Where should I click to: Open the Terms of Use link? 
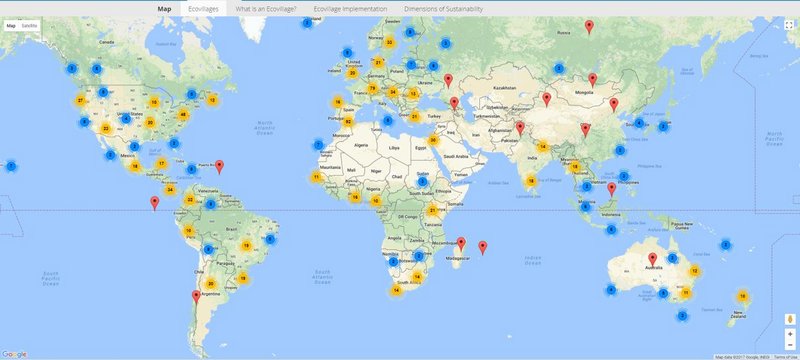[786, 357]
